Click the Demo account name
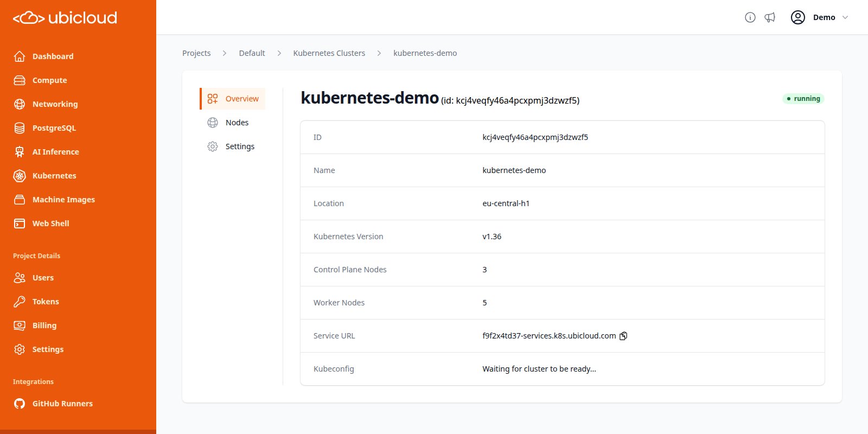The width and height of the screenshot is (868, 434). [x=824, y=17]
